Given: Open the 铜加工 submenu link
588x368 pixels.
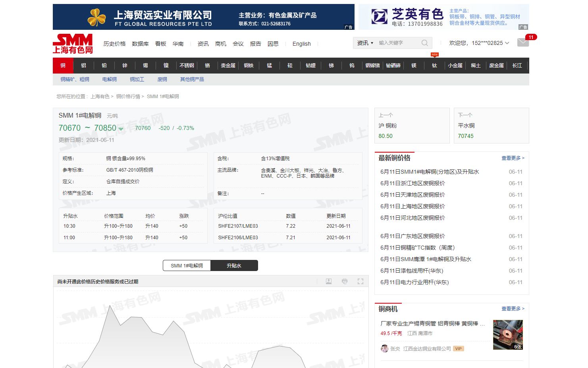Looking at the screenshot, I should [137, 79].
